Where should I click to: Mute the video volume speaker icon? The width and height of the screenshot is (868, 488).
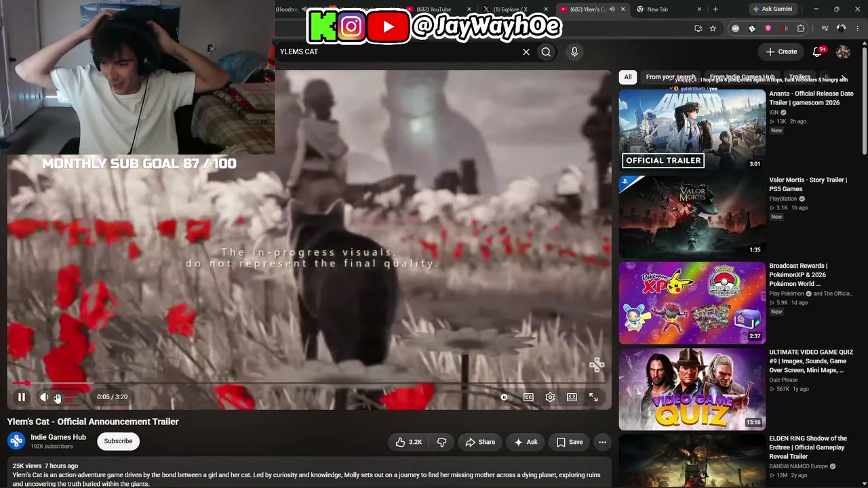pyautogui.click(x=44, y=397)
